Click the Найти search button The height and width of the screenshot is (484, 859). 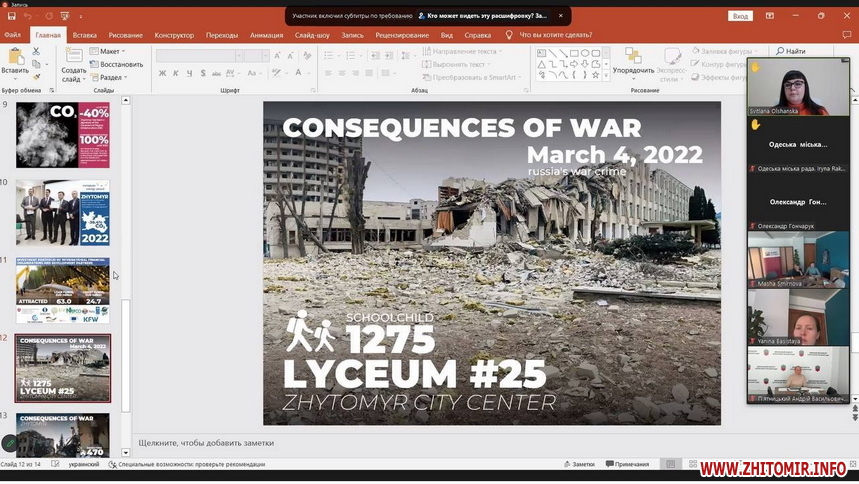[790, 51]
